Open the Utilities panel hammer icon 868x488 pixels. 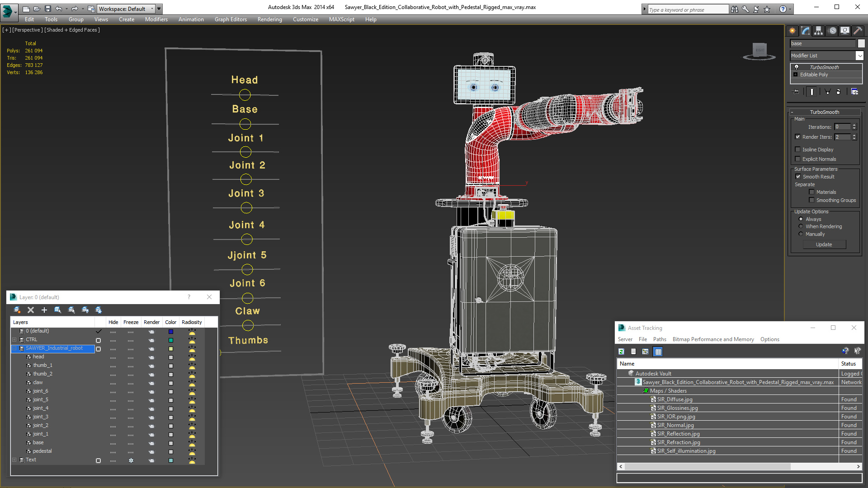[858, 31]
